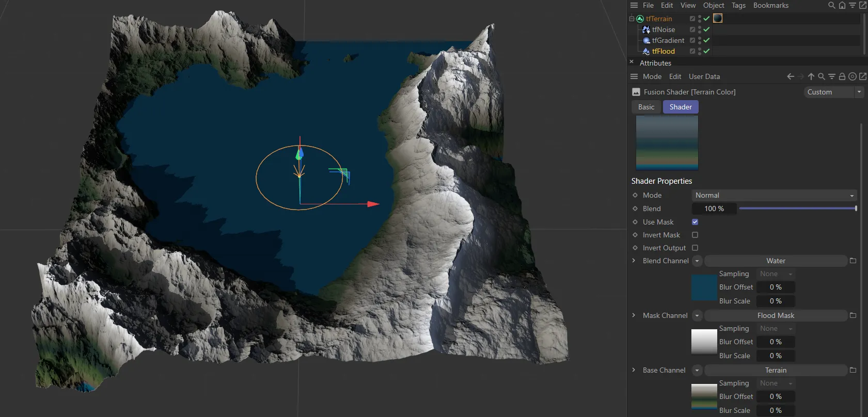Switch to the Basic tab
Viewport: 868px width, 417px height.
pos(646,107)
